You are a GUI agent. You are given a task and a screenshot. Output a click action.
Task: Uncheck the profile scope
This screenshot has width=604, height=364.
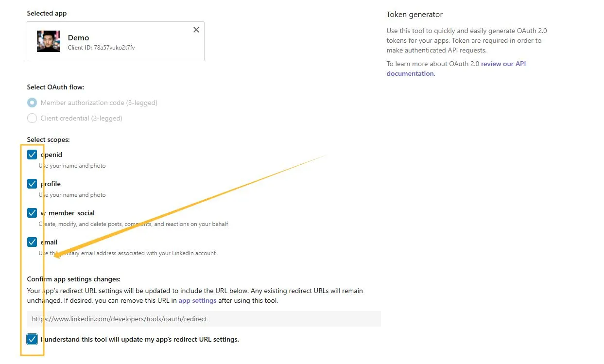click(x=32, y=183)
